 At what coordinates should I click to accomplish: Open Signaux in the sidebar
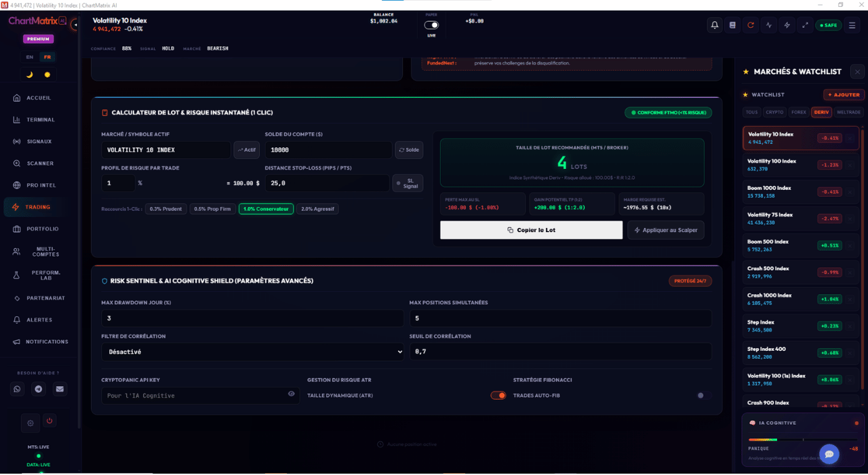[39, 141]
